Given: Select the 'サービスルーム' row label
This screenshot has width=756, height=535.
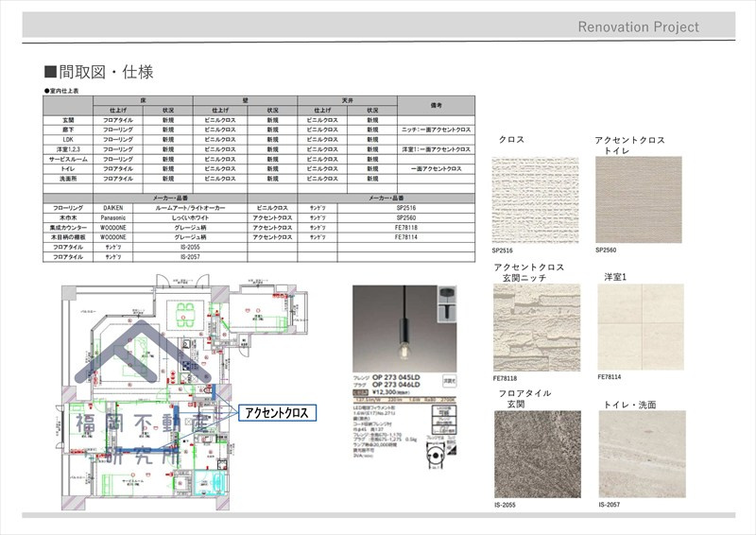Looking at the screenshot, I should point(68,159).
